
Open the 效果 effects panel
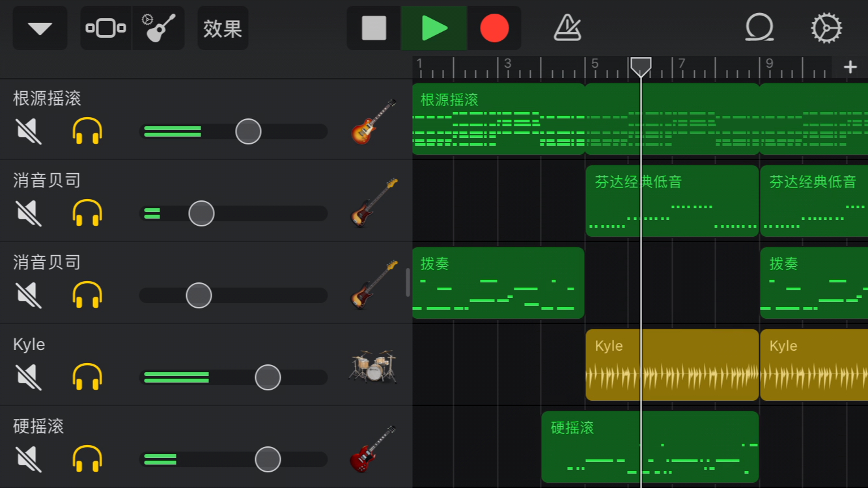click(x=223, y=28)
